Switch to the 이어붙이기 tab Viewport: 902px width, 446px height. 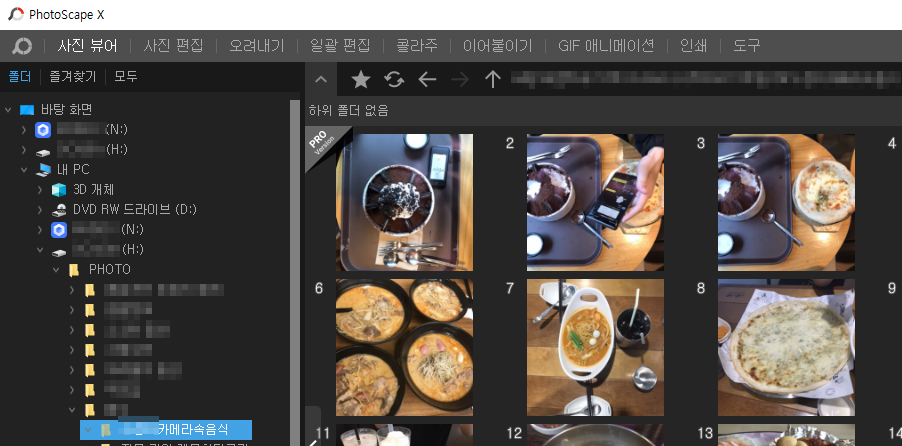click(498, 46)
